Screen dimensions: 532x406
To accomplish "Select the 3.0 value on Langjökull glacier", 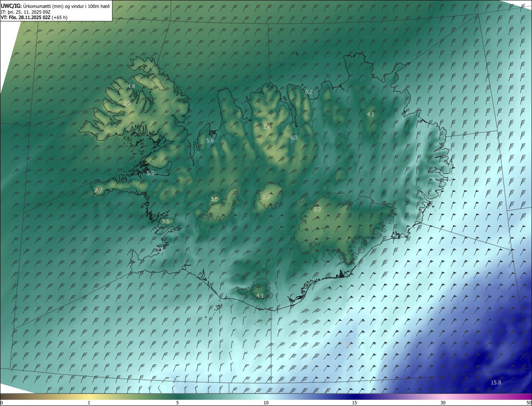I will pos(214,199).
